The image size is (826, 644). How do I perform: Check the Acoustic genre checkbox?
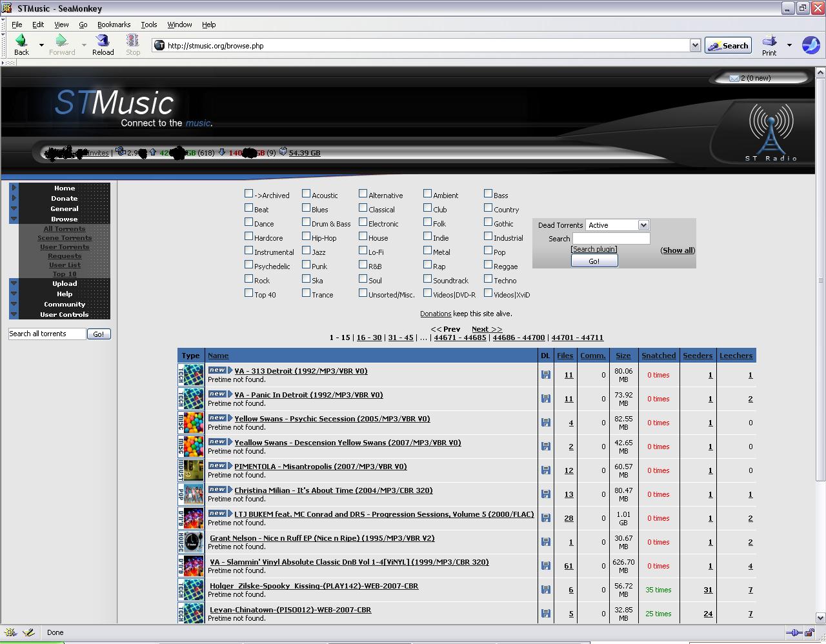306,194
